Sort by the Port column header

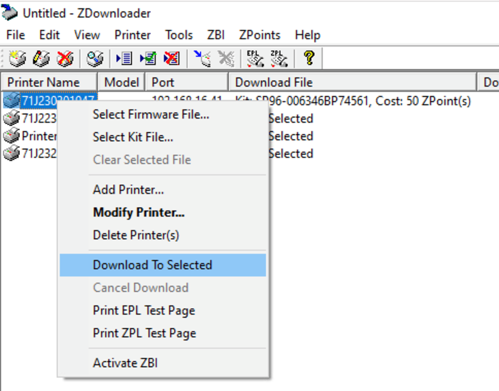click(x=187, y=82)
